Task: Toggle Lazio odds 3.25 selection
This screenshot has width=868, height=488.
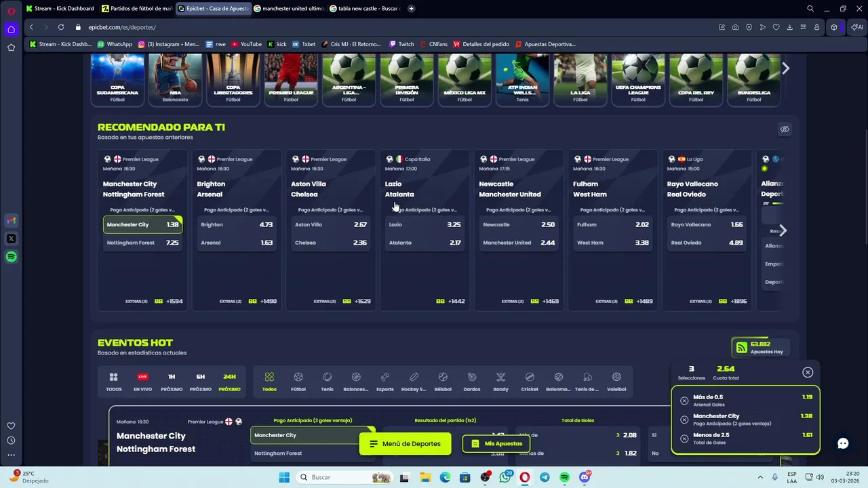Action: click(x=425, y=224)
